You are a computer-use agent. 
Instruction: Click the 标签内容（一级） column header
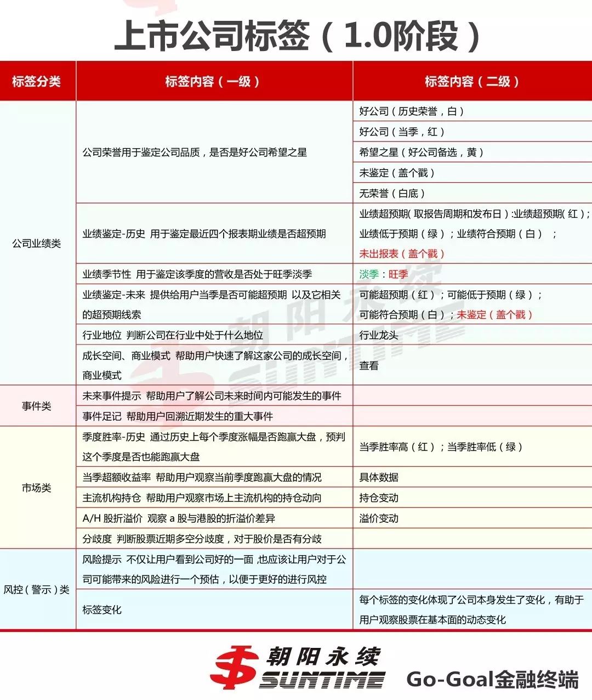click(213, 82)
